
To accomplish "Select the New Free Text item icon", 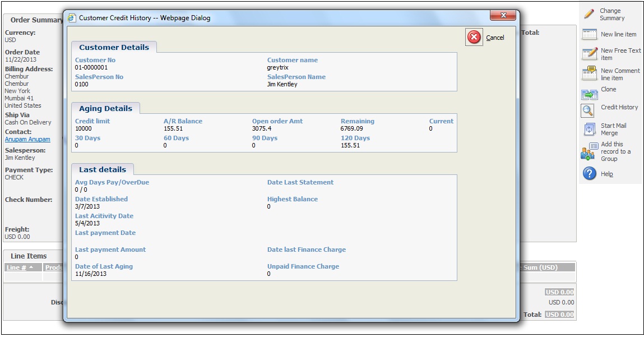I will tap(589, 54).
